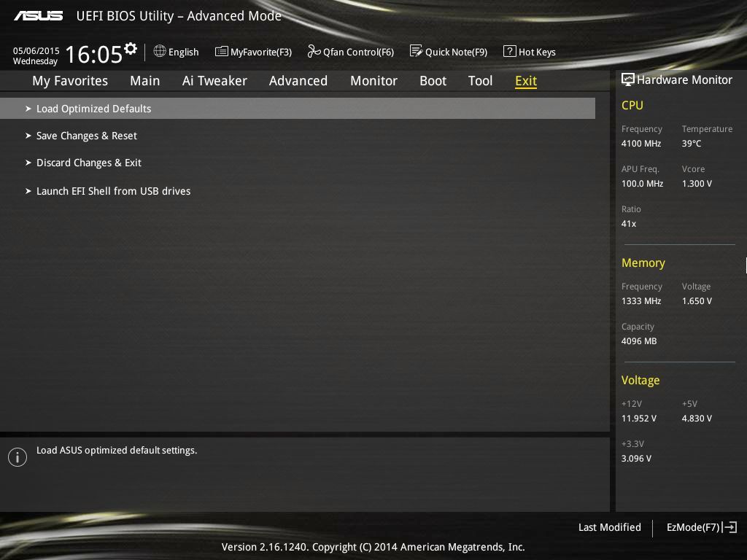The image size is (747, 560).
Task: Click the CPU section heading
Action: click(x=632, y=105)
